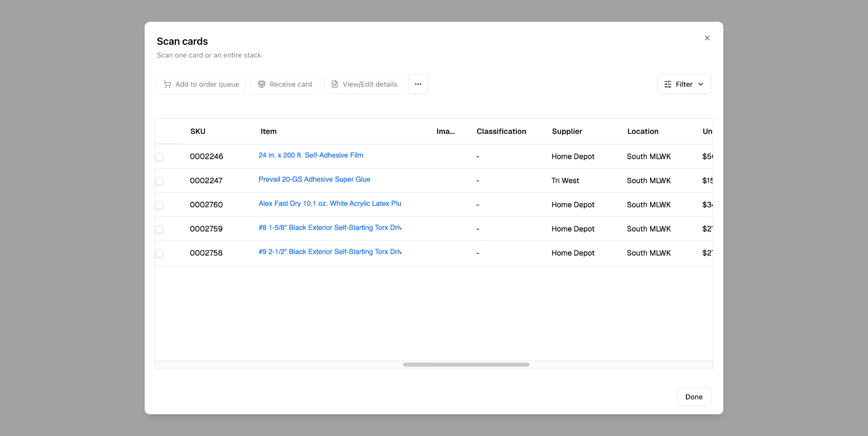Open the #8 1-5/8" Black Exterior Torx item
This screenshot has height=436, width=868.
tap(330, 227)
